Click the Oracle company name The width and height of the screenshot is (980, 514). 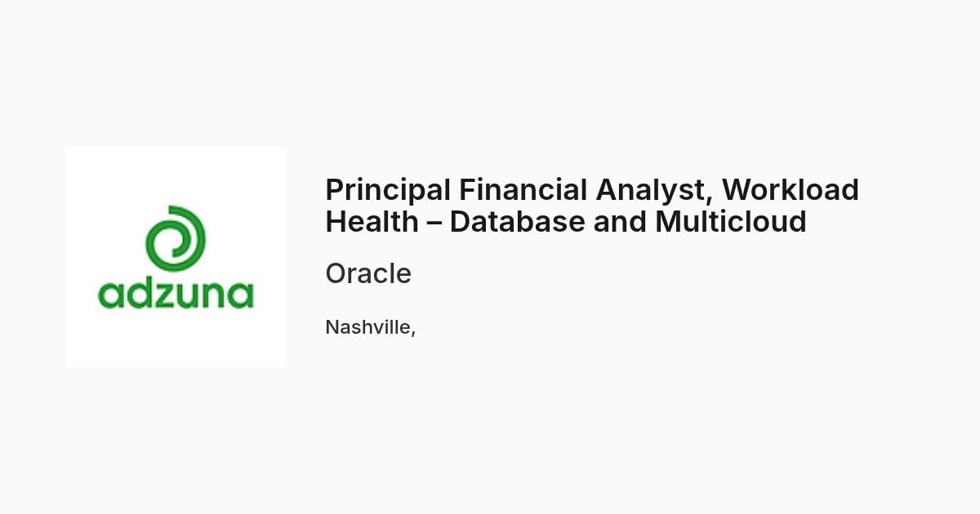point(368,273)
